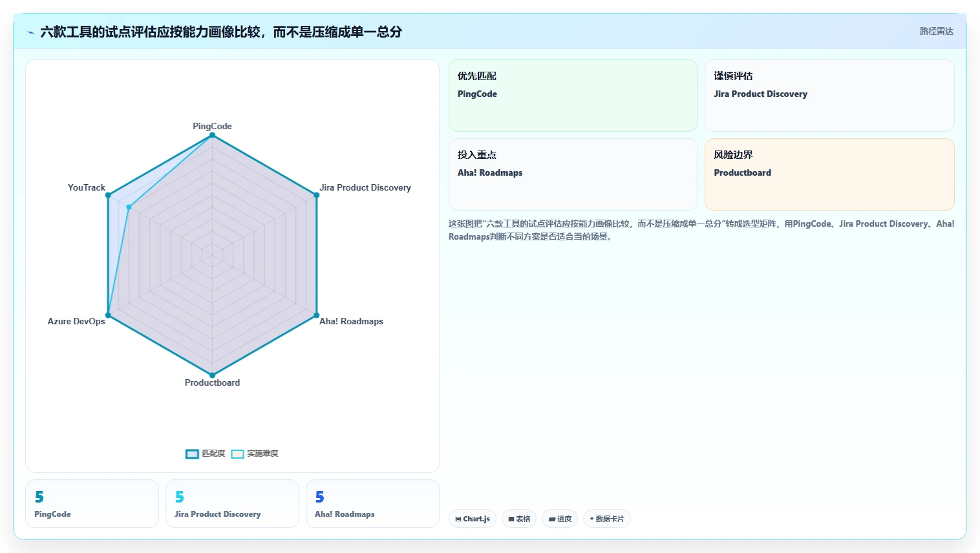Toggle the 匹配度 legend item
Screen dimensions: 980x553
coord(206,454)
